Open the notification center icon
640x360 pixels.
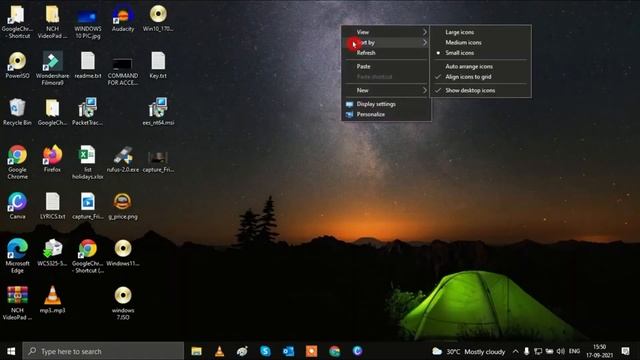[x=625, y=351]
